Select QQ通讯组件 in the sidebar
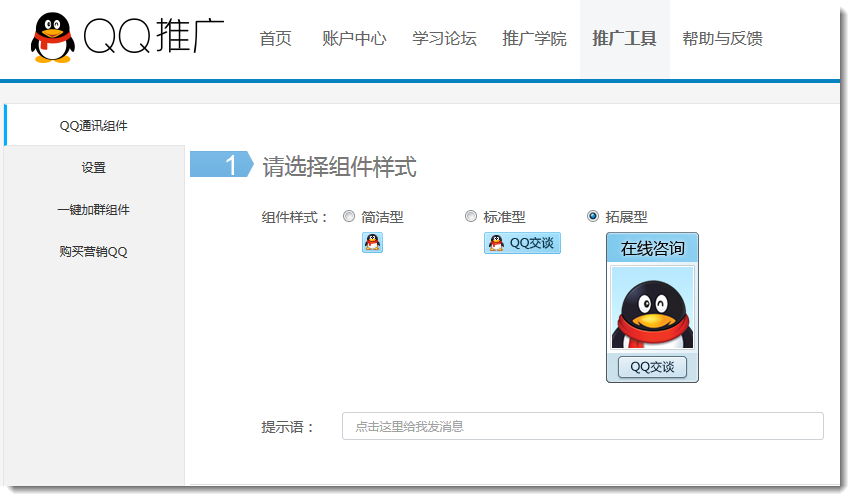855x501 pixels. tap(94, 125)
